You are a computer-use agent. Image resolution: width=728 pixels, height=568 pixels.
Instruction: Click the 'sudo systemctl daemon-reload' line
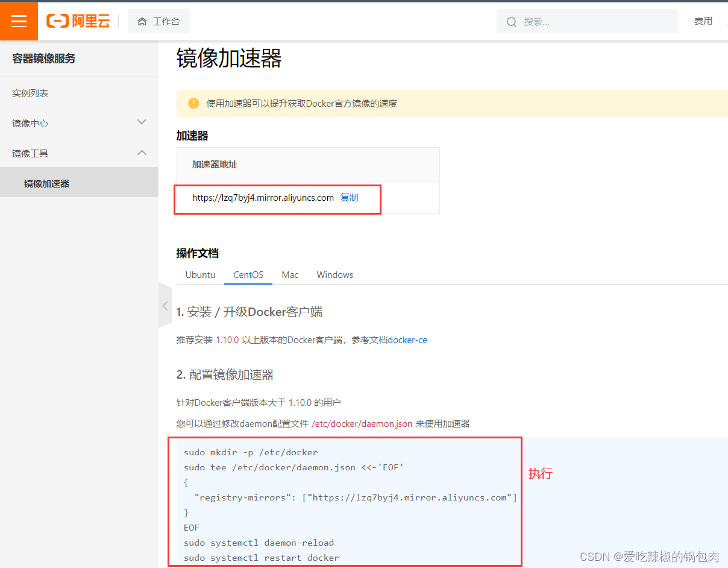pyautogui.click(x=259, y=542)
